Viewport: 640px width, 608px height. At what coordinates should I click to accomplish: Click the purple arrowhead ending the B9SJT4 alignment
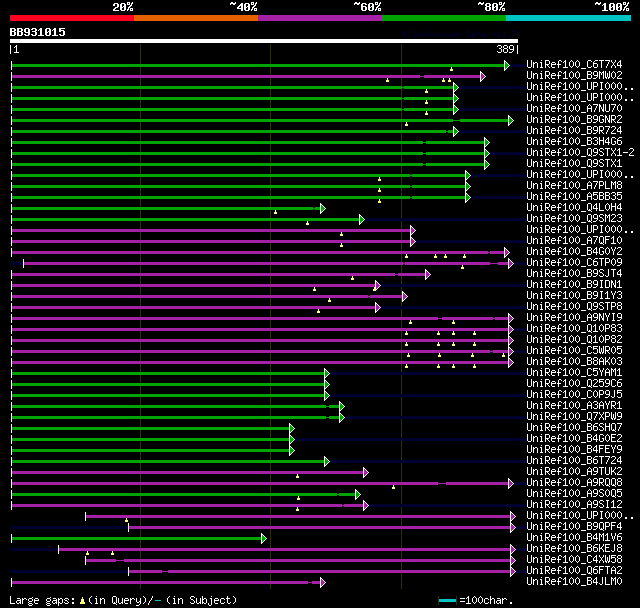tap(427, 274)
